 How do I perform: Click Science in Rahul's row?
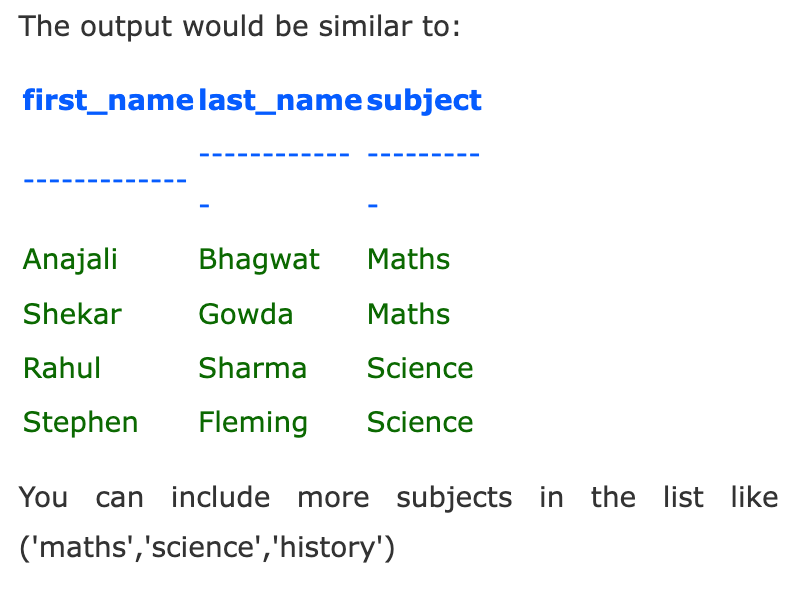point(420,369)
